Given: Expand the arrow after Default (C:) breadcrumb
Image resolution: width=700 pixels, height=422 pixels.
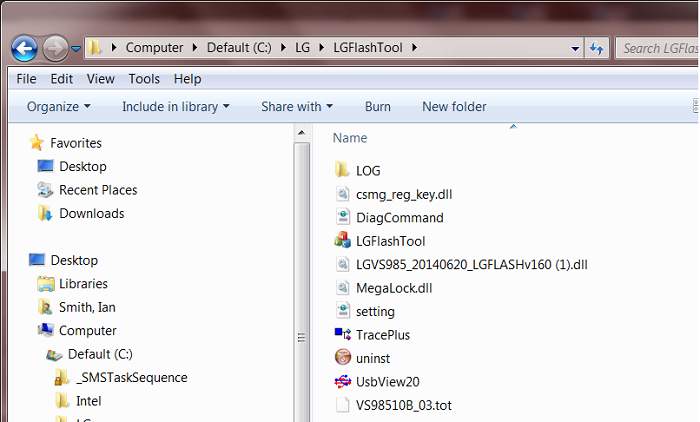Looking at the screenshot, I should (x=283, y=47).
